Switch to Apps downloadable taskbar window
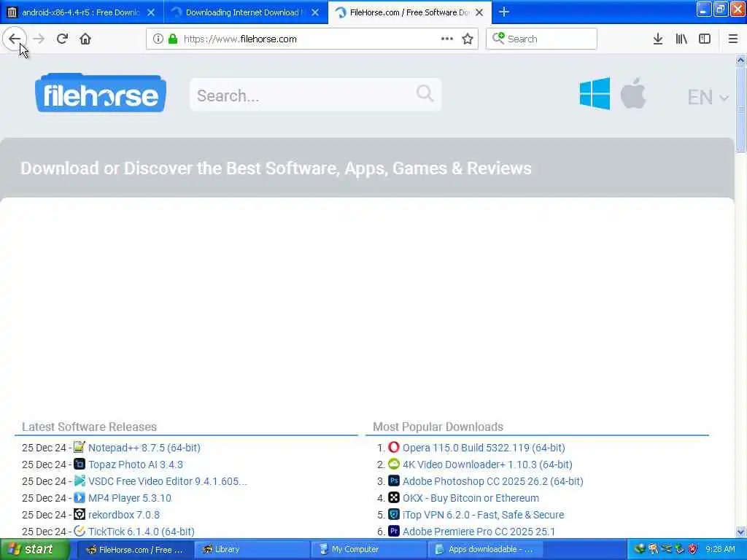The image size is (747, 560). (x=485, y=550)
